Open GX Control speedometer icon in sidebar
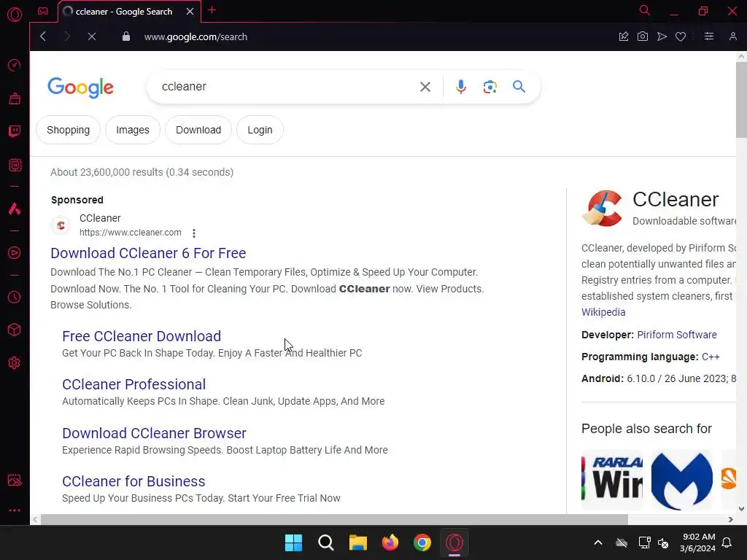The image size is (747, 560). 15,65
